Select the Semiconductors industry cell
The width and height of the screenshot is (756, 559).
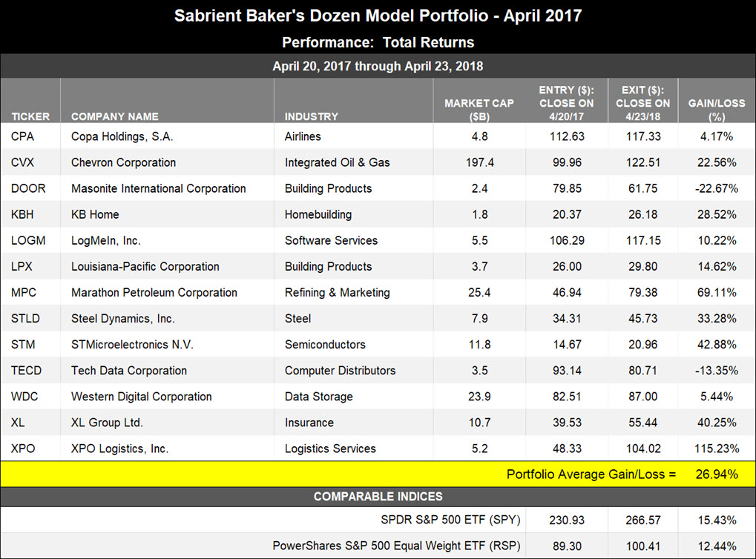[x=325, y=345]
